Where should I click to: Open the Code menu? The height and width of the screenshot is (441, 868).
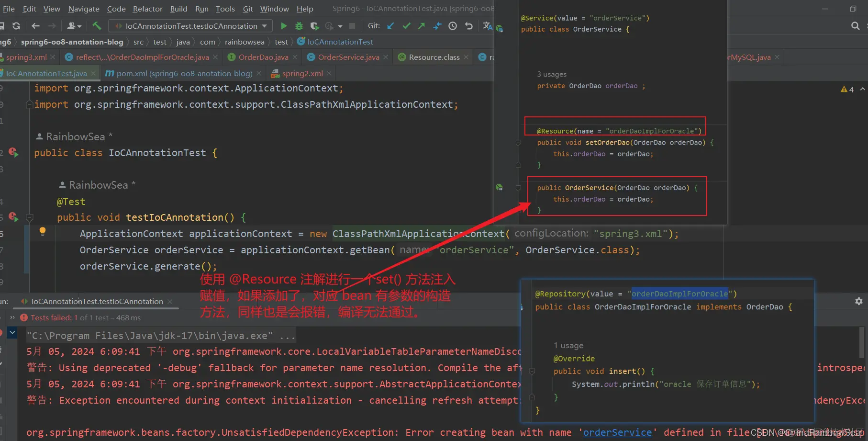[x=116, y=9]
